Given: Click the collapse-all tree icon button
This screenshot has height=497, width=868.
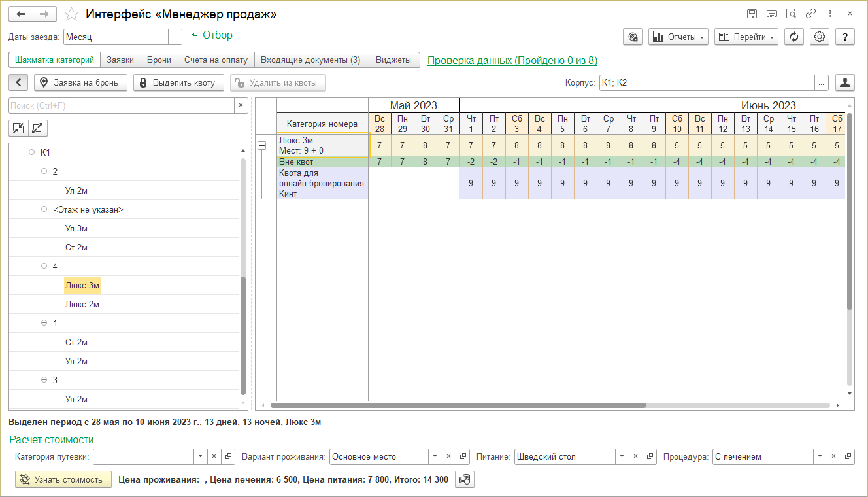Looking at the screenshot, I should [x=18, y=128].
